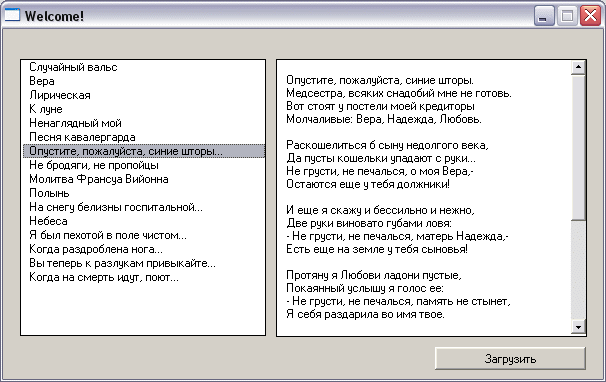Click the Welcome! window title icon
Image resolution: width=606 pixels, height=382 pixels.
12,15
